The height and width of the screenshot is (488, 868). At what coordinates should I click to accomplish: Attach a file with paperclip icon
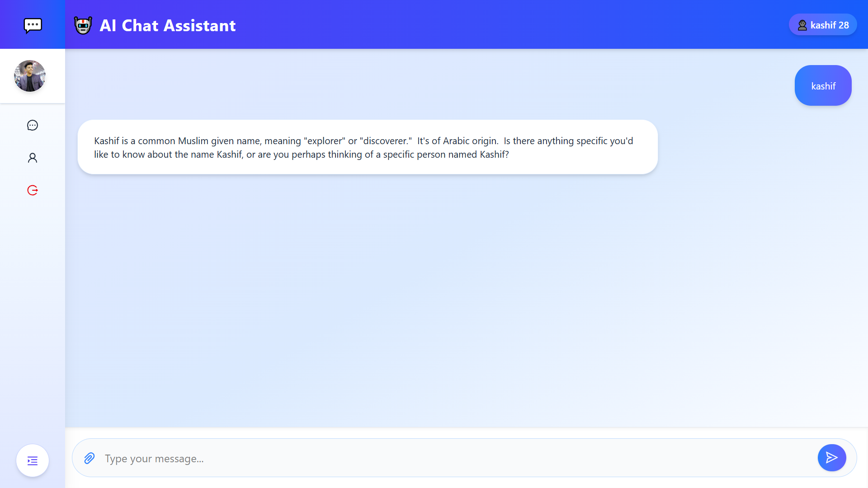[x=90, y=458]
